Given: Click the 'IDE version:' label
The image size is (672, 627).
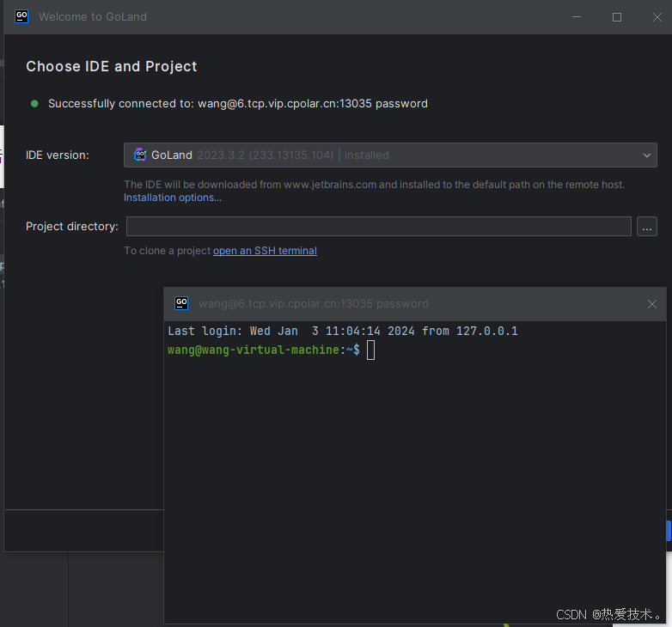Looking at the screenshot, I should point(58,155).
